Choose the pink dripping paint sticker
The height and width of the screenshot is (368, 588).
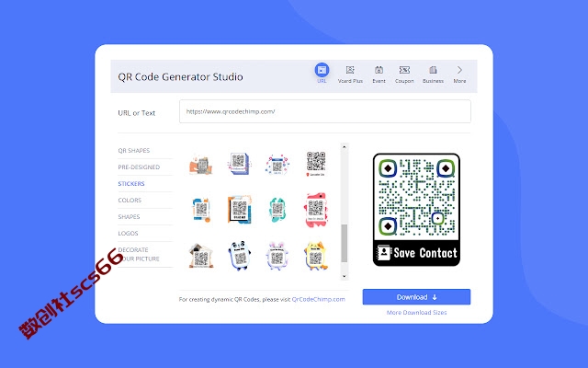pos(316,210)
